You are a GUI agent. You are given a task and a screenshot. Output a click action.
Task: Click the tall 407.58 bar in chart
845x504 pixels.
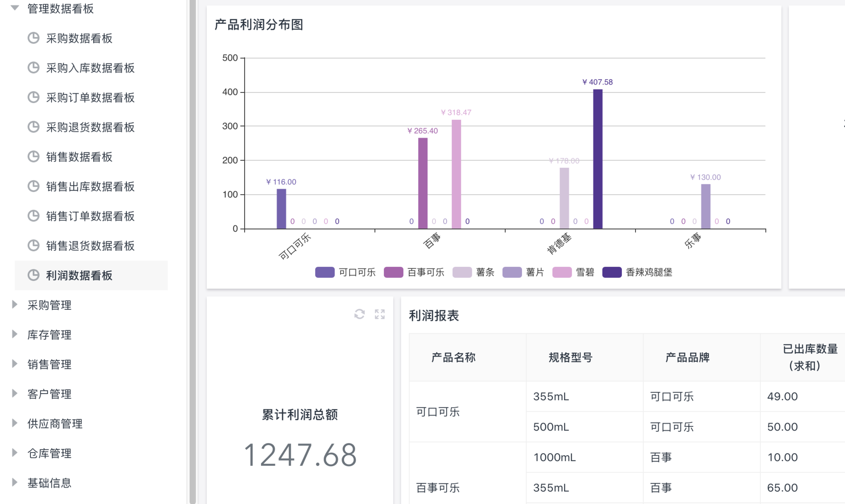(597, 158)
